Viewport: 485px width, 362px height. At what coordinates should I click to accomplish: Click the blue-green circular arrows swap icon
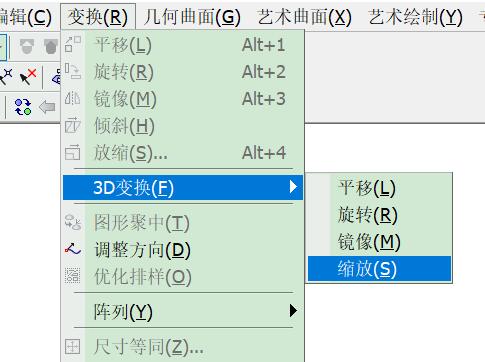tap(23, 107)
